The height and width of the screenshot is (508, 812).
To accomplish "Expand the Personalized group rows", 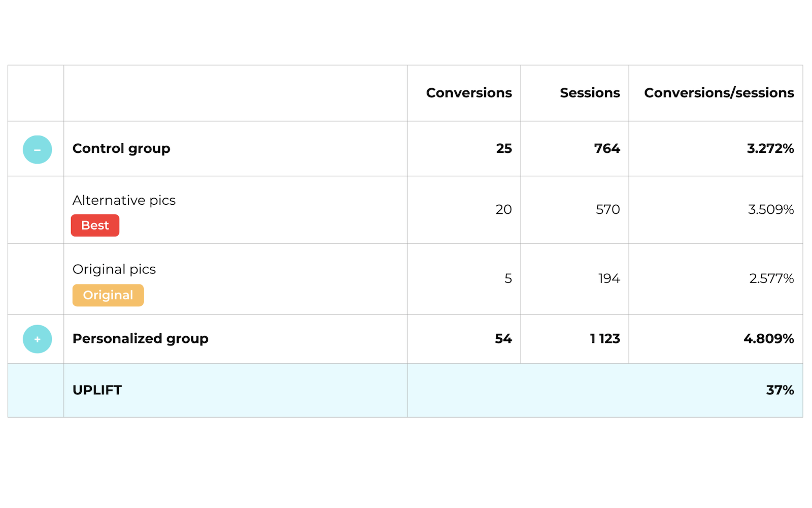I will coord(37,339).
